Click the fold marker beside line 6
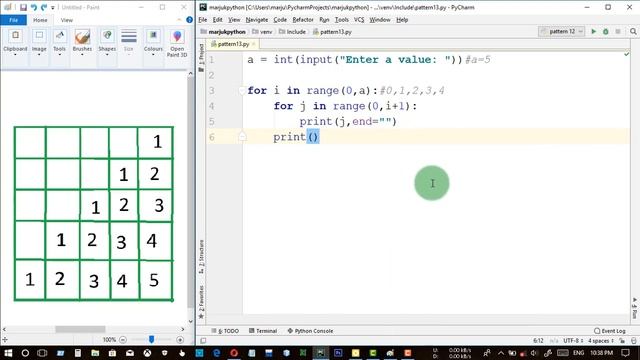The image size is (640, 360). (242, 136)
